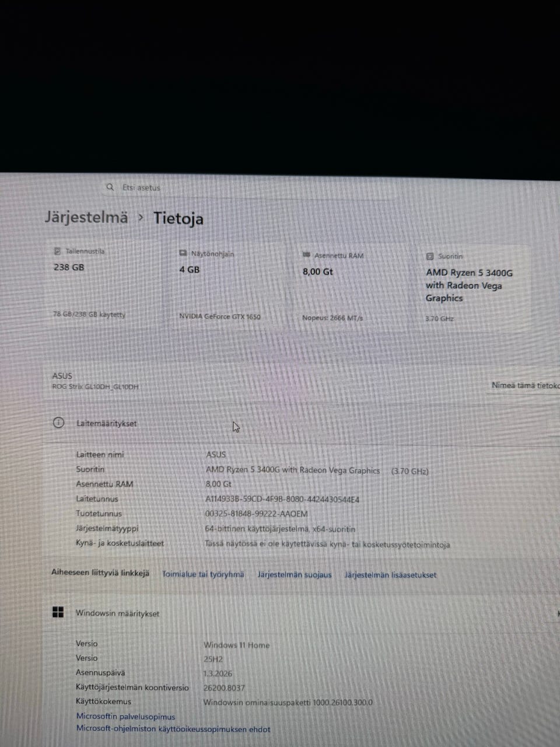Click the search magnifier icon
The height and width of the screenshot is (747, 560).
[110, 187]
